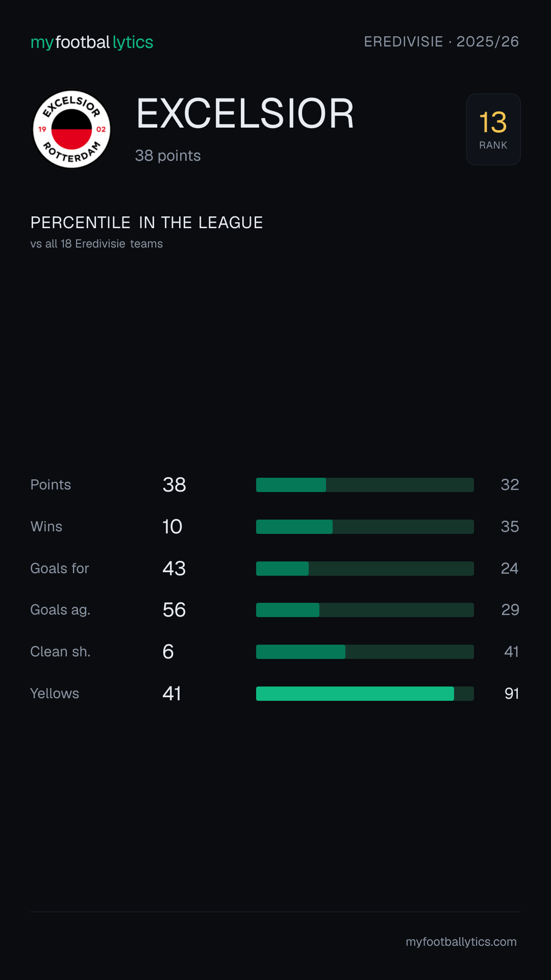
Task: Click the Yellows percentile bar
Action: click(365, 694)
